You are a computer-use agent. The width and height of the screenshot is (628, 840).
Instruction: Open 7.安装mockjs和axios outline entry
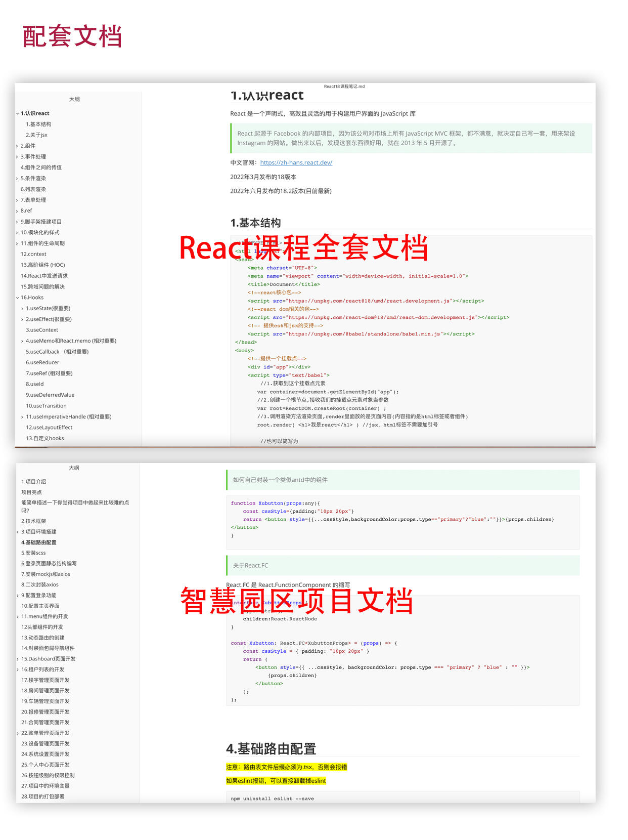tap(46, 574)
